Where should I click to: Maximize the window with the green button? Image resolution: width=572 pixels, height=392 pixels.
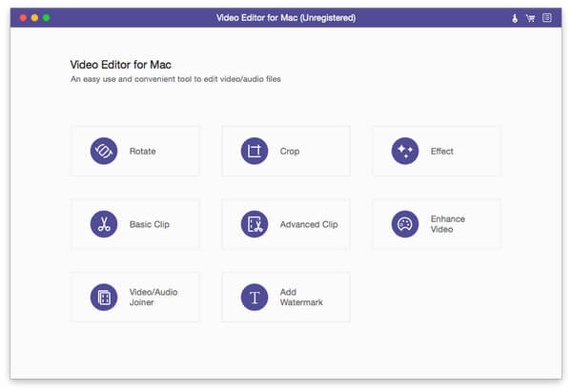(47, 17)
